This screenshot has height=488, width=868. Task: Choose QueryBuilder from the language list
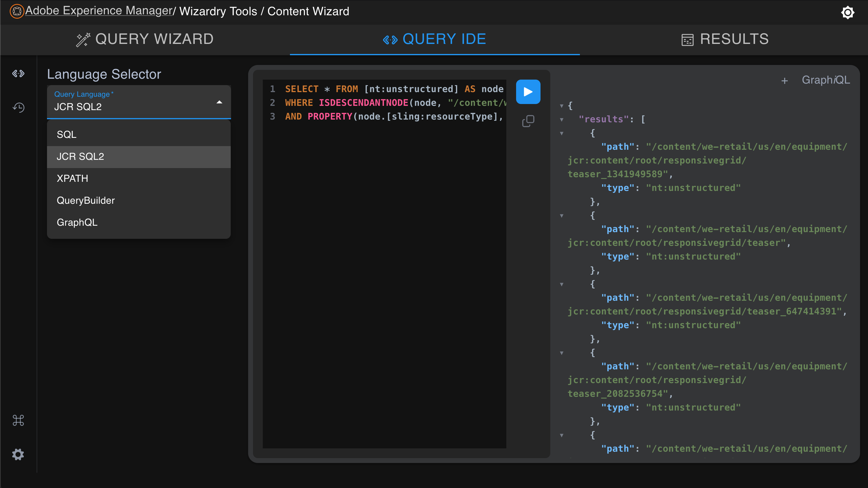[85, 200]
